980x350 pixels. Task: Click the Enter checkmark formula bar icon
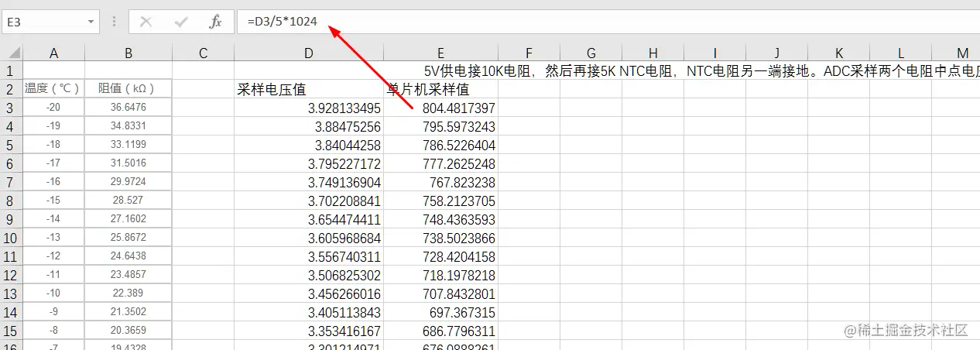click(x=181, y=22)
